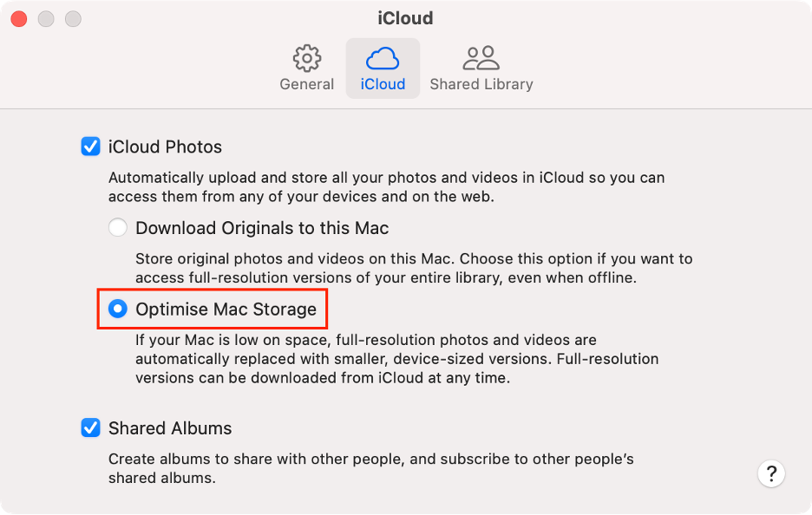Image resolution: width=812 pixels, height=515 pixels.
Task: Open Shared Library via the people icon
Action: [x=481, y=58]
